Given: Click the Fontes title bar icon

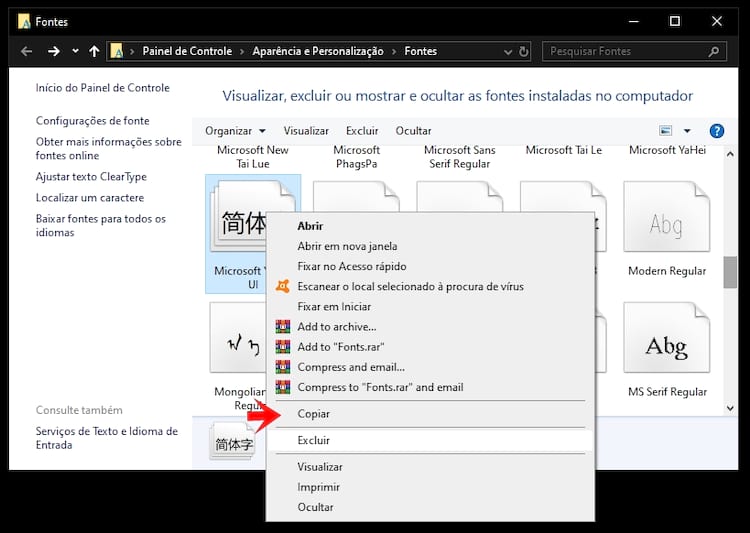Looking at the screenshot, I should 24,22.
